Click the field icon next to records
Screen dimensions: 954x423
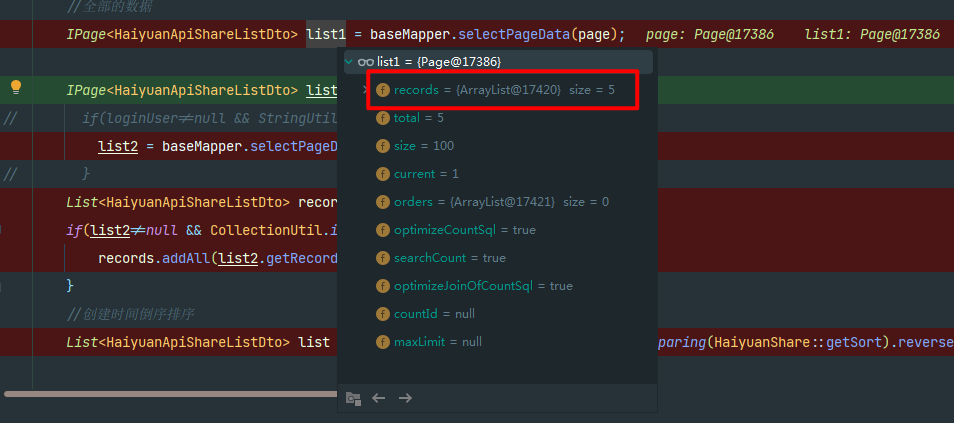pyautogui.click(x=382, y=90)
